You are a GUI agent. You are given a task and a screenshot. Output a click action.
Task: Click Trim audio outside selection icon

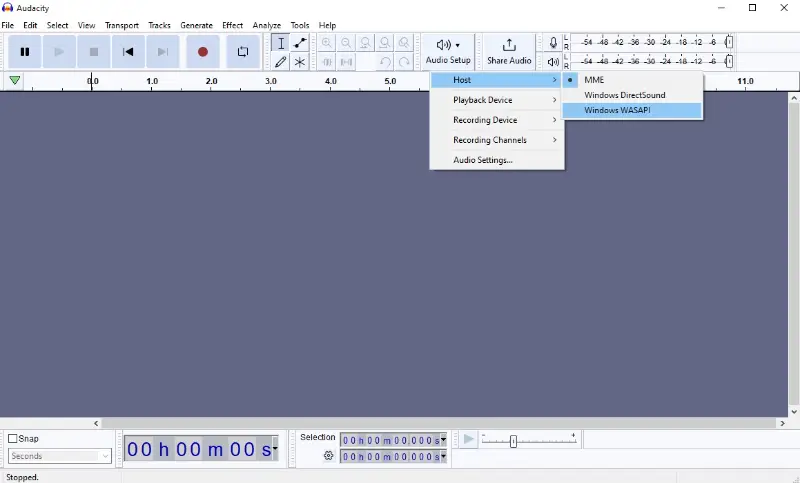point(327,62)
